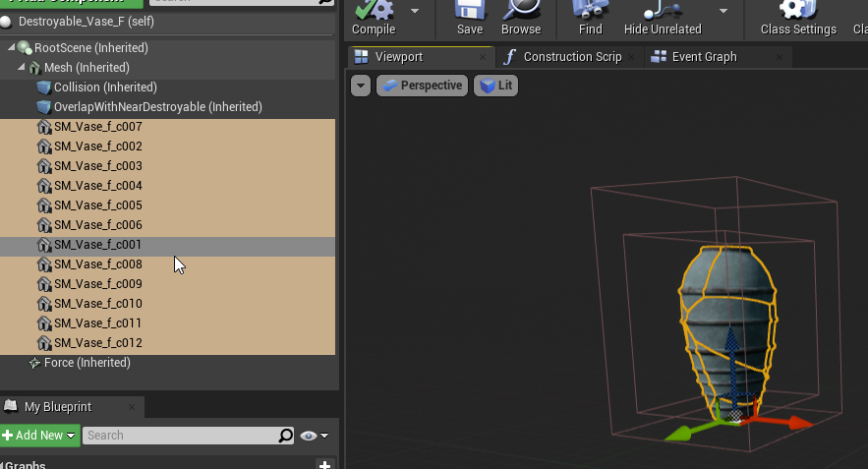Click the Browse toolbar icon
Screen dimensions: 868x469
pos(521,10)
